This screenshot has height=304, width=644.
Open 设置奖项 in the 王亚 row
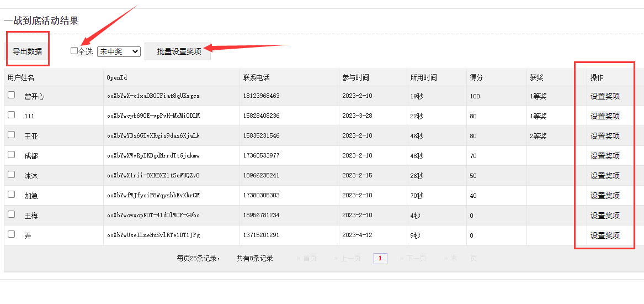[605, 136]
